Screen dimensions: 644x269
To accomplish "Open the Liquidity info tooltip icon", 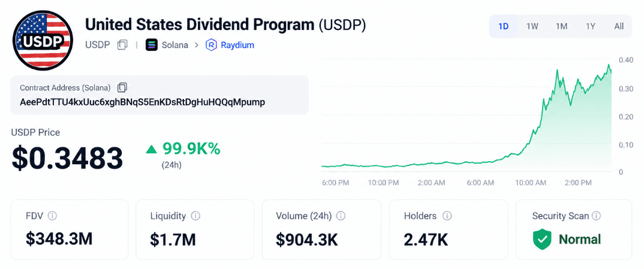I will coord(195,216).
